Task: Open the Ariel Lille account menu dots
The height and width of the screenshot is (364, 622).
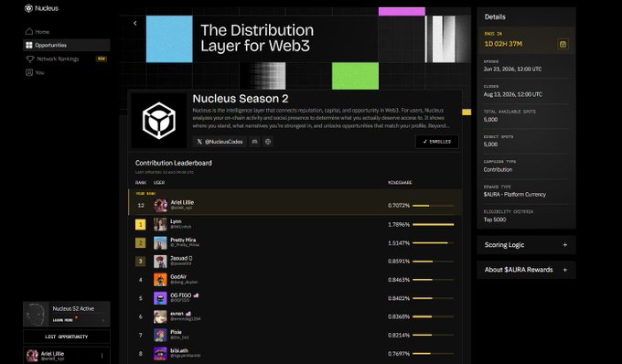Action: coord(102,356)
